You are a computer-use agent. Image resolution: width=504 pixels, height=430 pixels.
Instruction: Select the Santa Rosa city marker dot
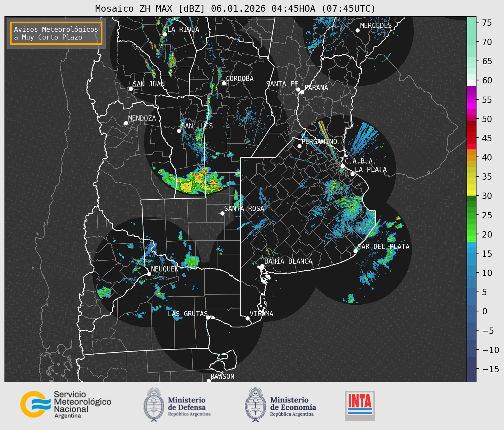pyautogui.click(x=222, y=213)
